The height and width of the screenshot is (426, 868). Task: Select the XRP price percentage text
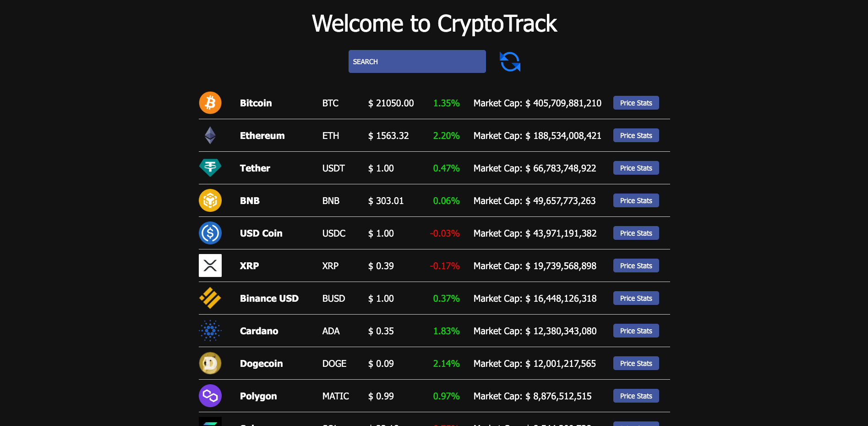[x=445, y=266]
